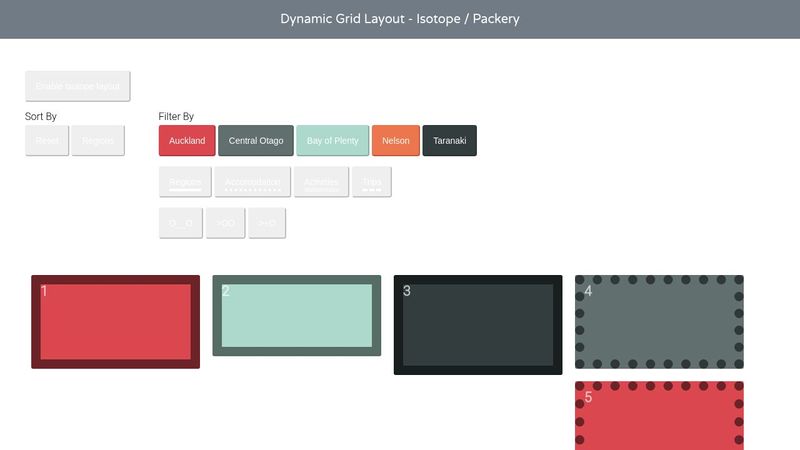Select the Regions filter with solid underline

[x=185, y=182]
